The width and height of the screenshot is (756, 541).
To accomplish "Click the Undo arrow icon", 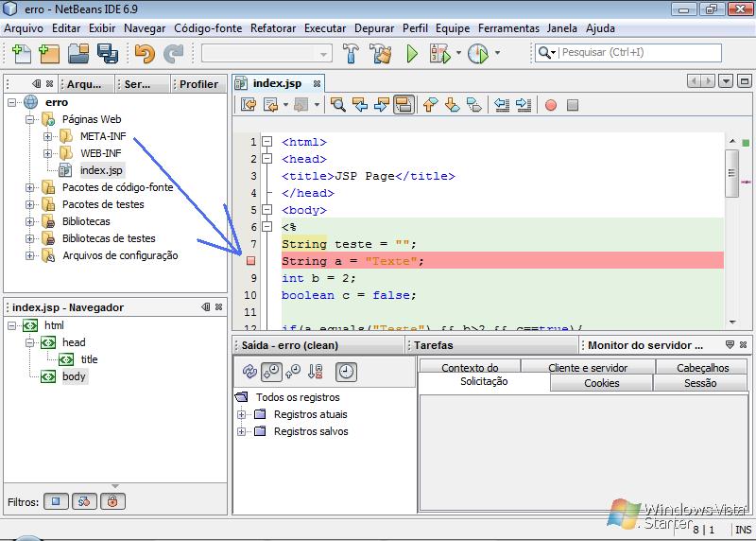I will pos(145,53).
